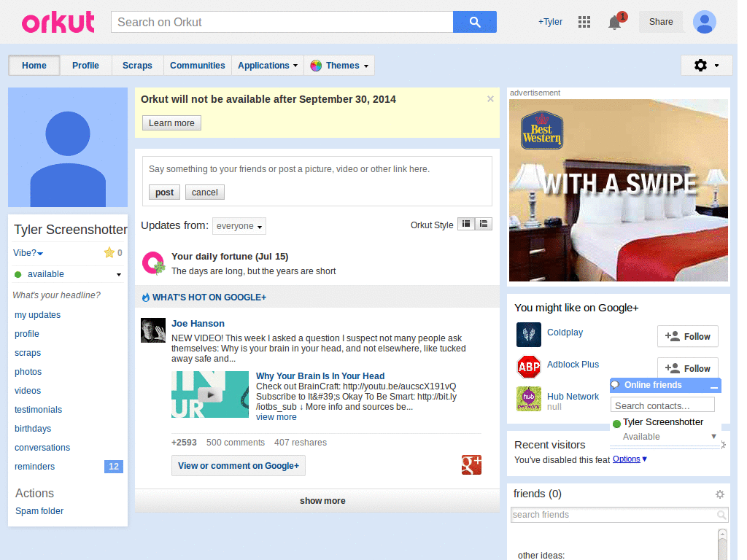The height and width of the screenshot is (560, 747).
Task: Click the search friends magnifier icon
Action: (721, 515)
